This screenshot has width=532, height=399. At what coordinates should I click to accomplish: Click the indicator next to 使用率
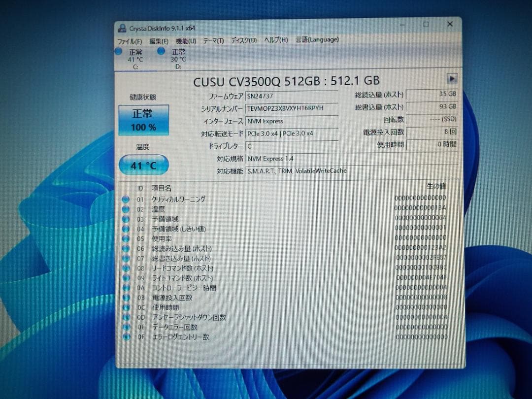127,238
